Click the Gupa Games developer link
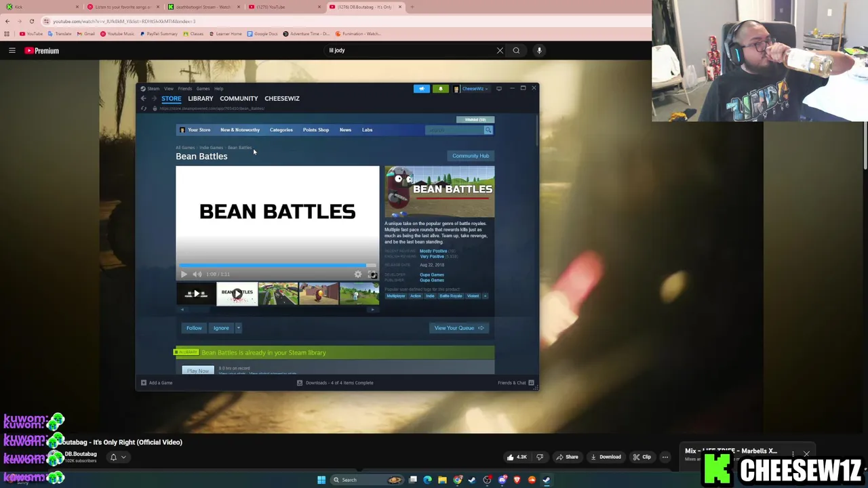Viewport: 868px width, 488px height. pyautogui.click(x=431, y=274)
